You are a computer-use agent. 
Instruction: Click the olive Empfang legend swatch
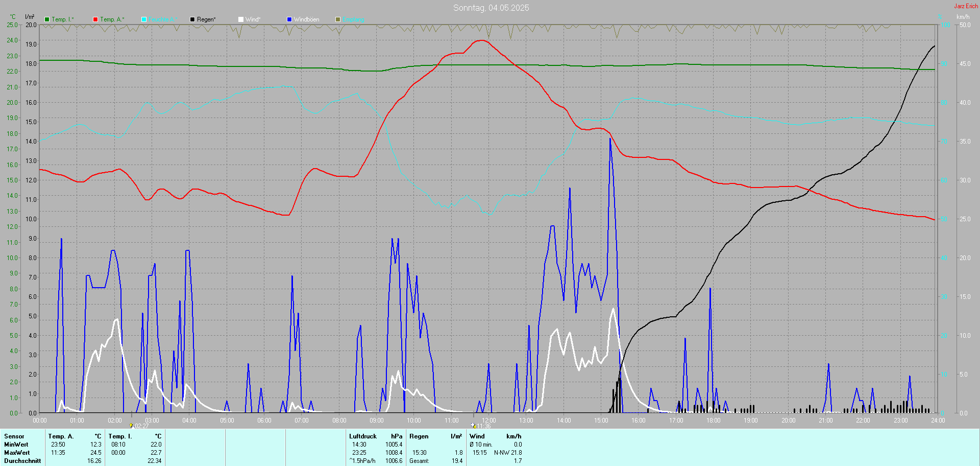coord(338,19)
